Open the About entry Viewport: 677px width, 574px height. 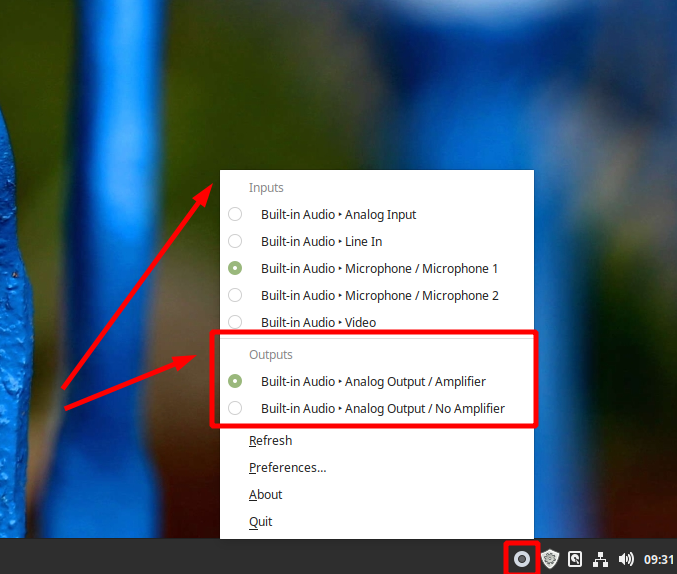[x=376, y=495]
